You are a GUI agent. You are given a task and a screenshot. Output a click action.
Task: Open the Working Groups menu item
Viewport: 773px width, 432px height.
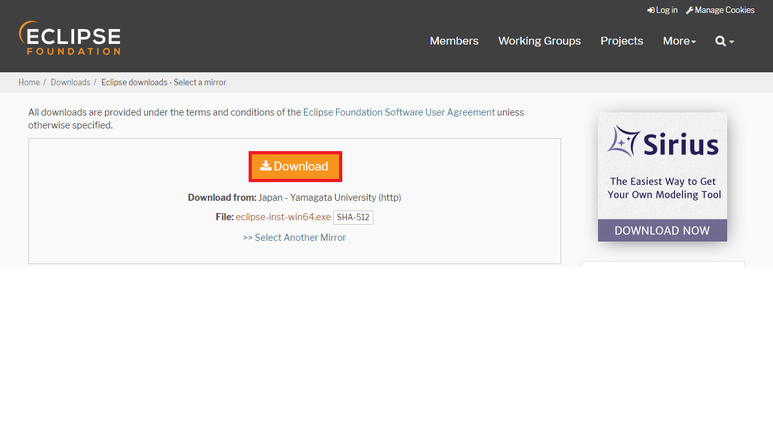(539, 41)
